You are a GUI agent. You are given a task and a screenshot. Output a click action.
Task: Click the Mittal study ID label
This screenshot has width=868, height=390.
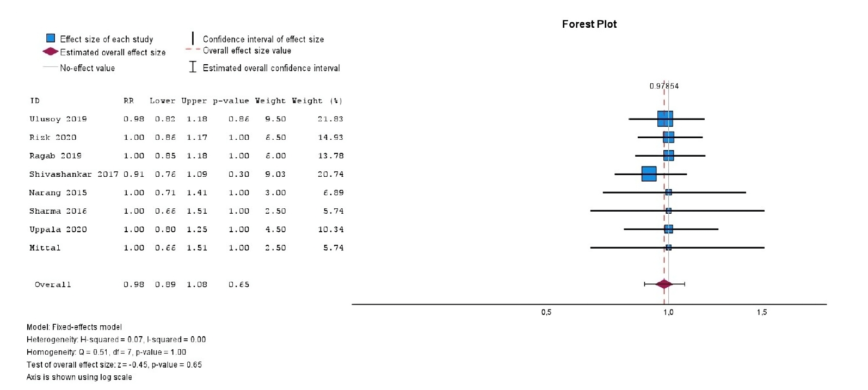pyautogui.click(x=45, y=247)
